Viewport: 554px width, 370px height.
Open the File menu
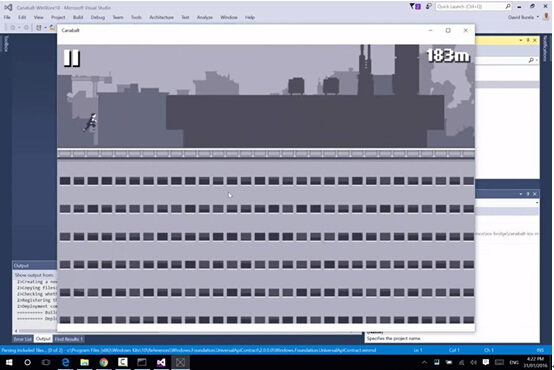[x=7, y=17]
